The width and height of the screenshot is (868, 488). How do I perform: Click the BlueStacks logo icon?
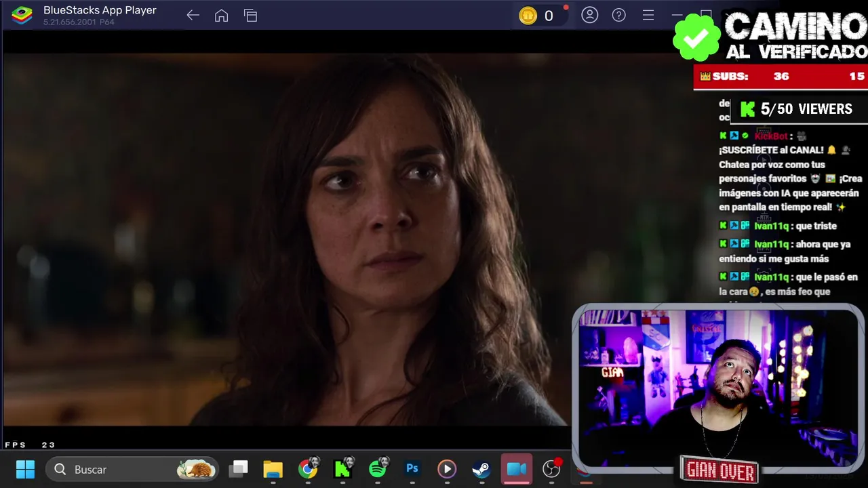click(22, 15)
